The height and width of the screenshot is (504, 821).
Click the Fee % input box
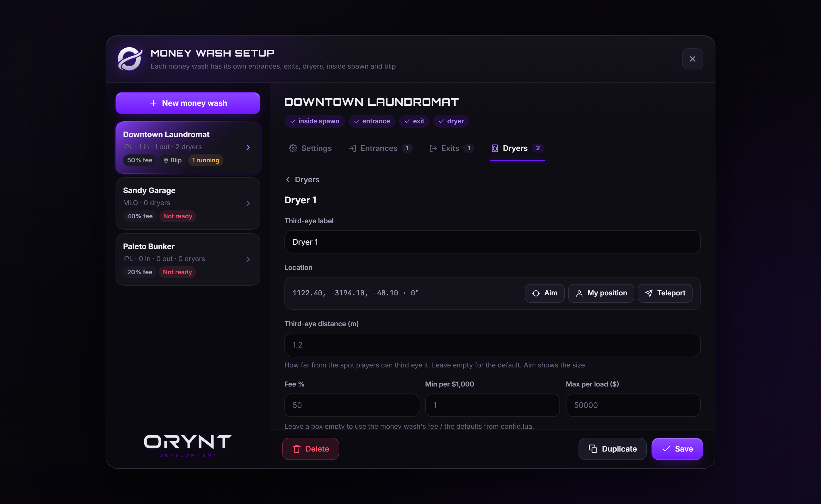click(x=352, y=405)
